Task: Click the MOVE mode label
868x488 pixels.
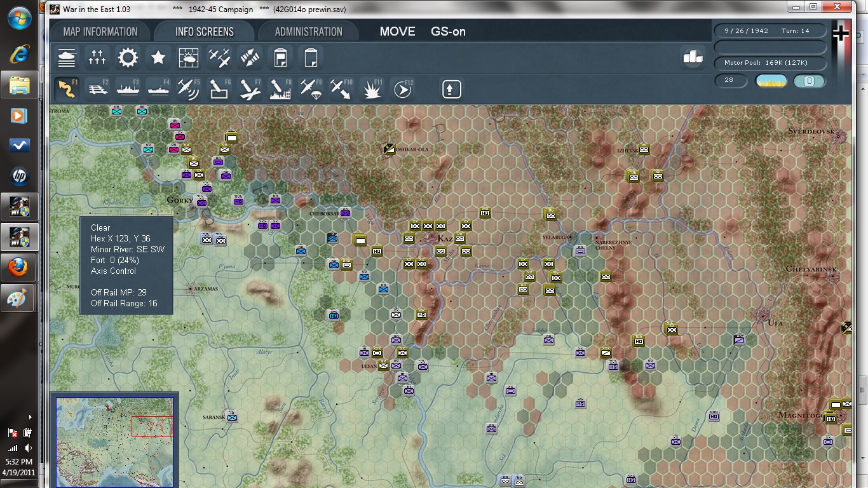Action: coord(397,32)
